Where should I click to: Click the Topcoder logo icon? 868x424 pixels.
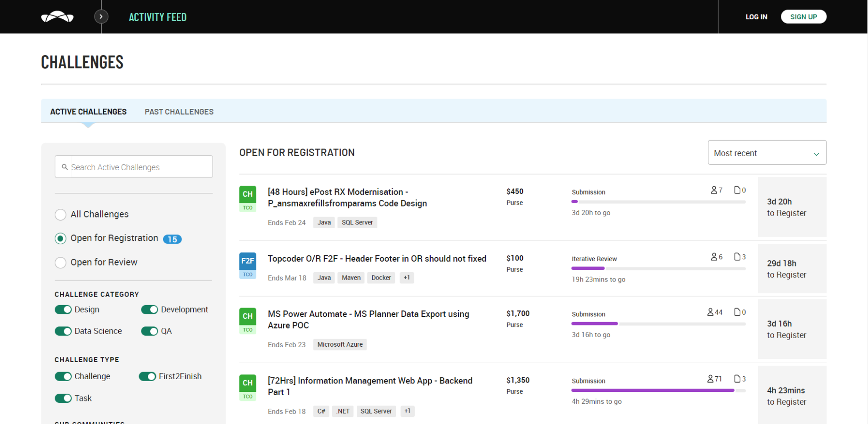[x=57, y=17]
